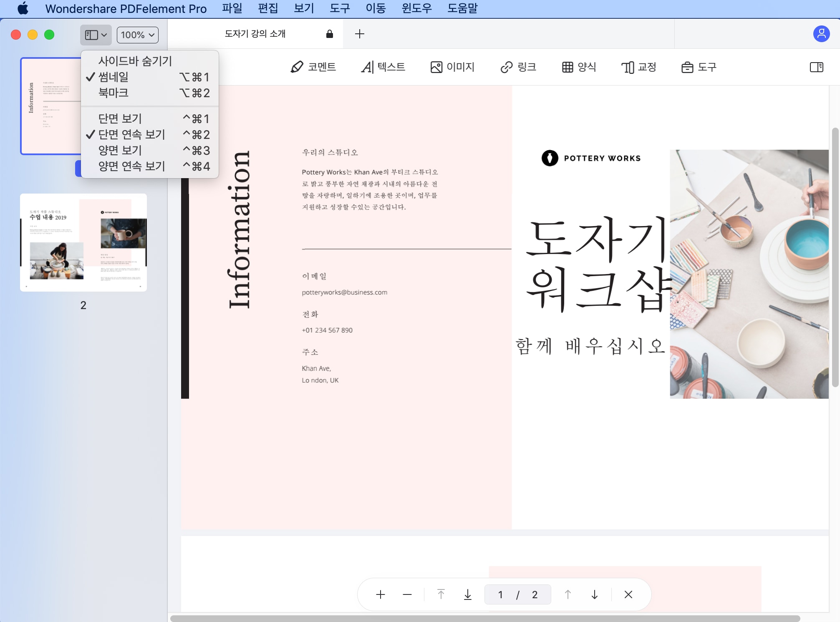Jump to first page arrow icon

441,594
